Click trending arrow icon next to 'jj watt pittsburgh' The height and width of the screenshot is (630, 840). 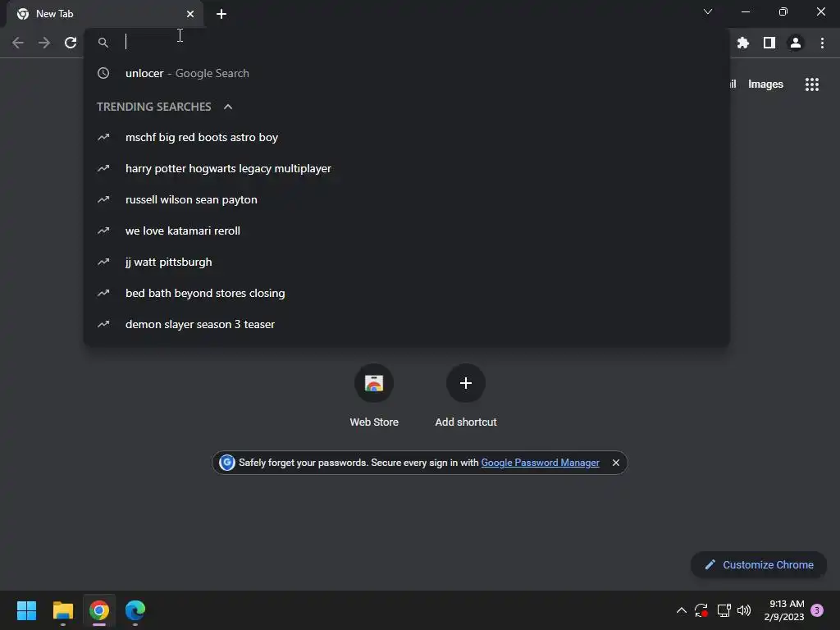103,262
